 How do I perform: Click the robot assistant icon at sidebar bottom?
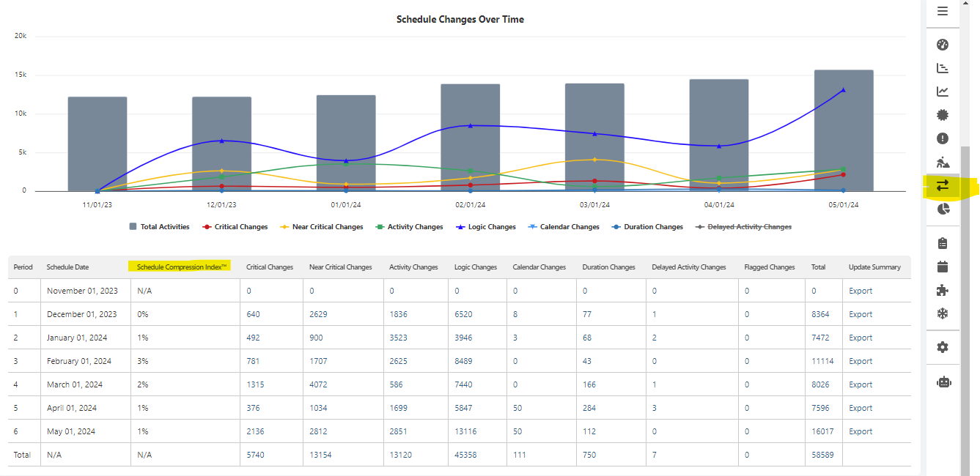pos(944,382)
